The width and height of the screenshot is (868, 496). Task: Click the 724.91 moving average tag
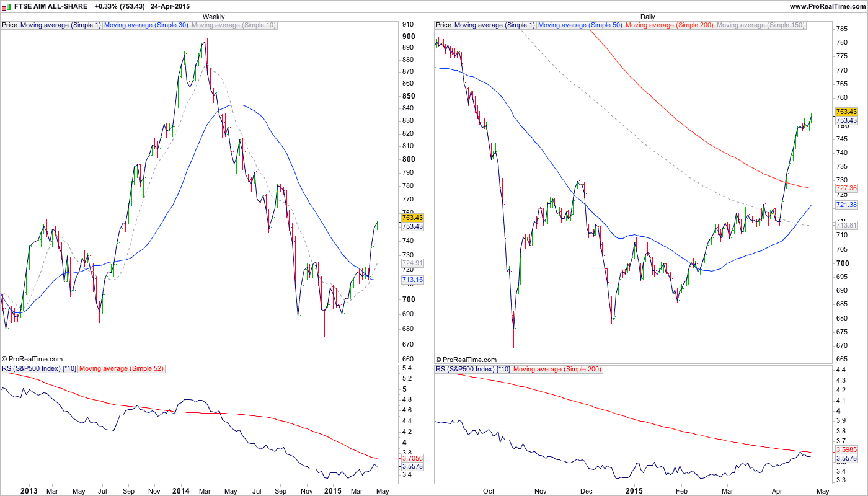pyautogui.click(x=412, y=263)
